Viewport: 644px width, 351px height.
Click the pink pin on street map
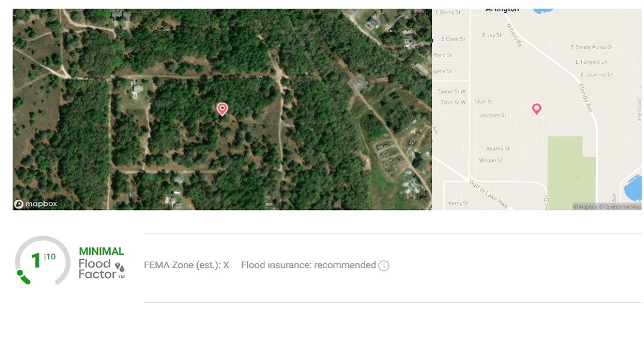[x=536, y=108]
